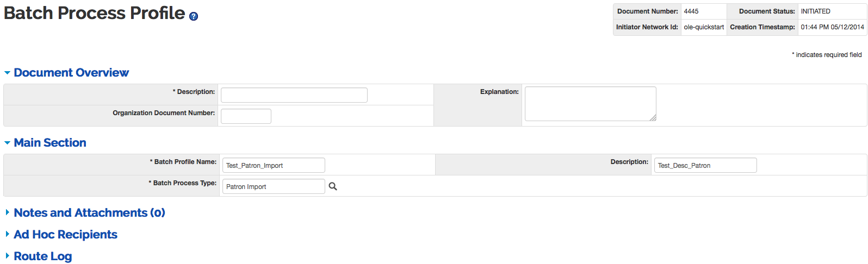Grab the Explanation box resize handle
Screen dimensions: 868x264
click(653, 118)
